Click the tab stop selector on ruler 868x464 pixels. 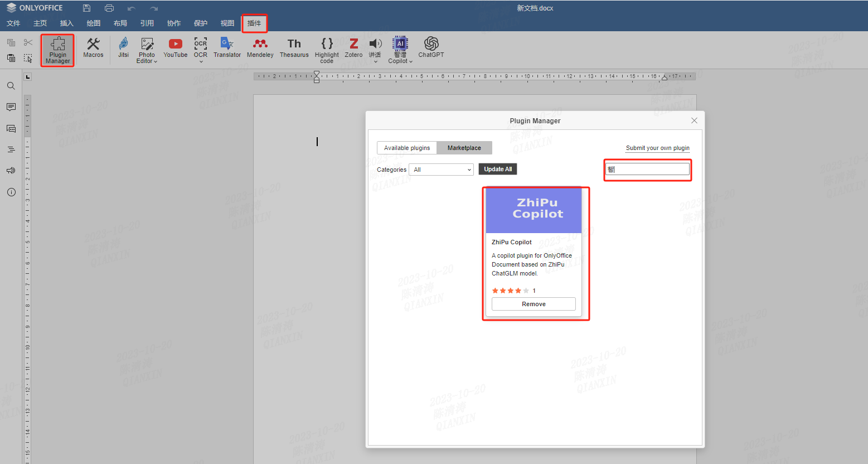28,76
